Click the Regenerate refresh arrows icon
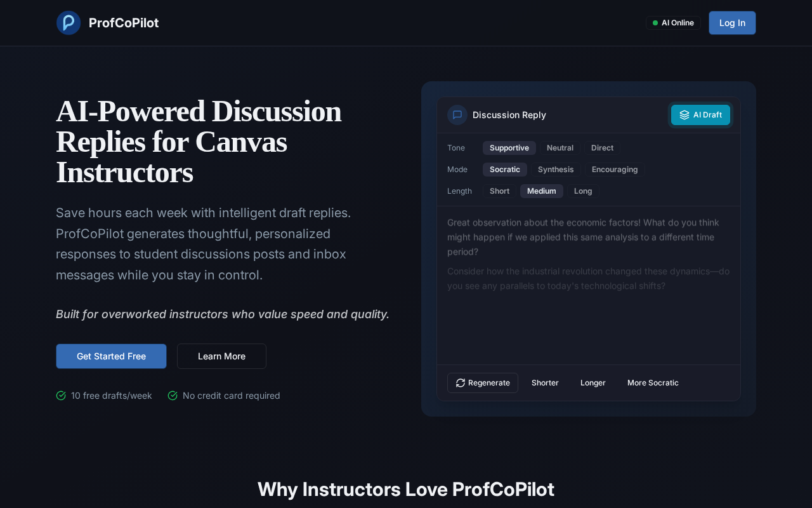The height and width of the screenshot is (508, 812). (461, 383)
